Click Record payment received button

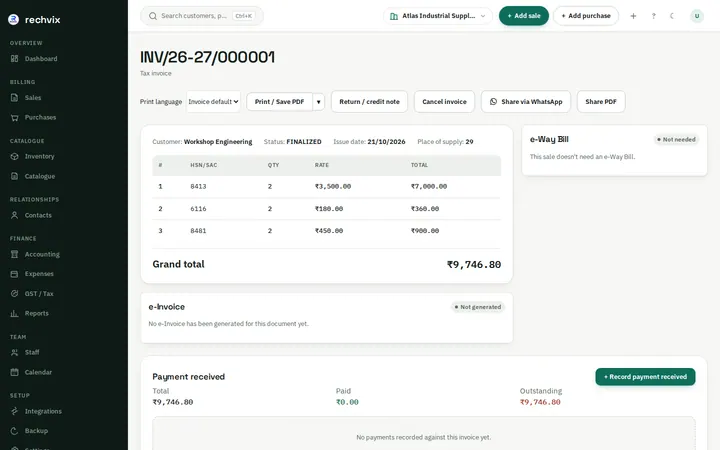pyautogui.click(x=645, y=377)
